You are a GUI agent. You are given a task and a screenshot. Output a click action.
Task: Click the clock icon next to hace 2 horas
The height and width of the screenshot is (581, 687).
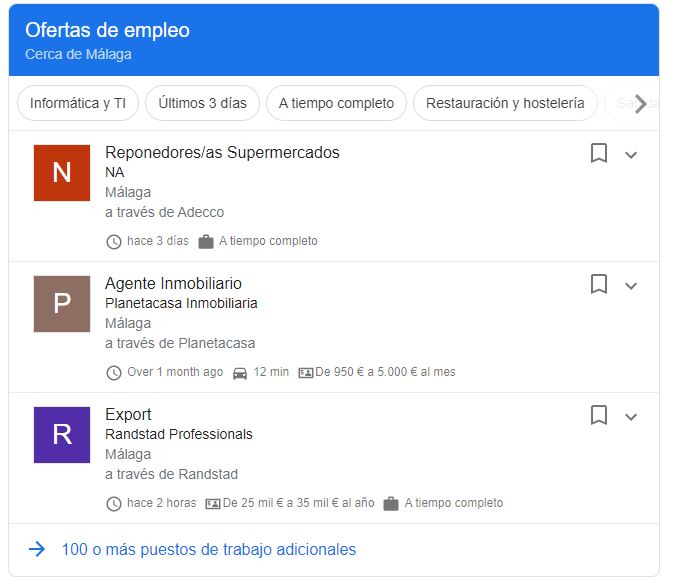114,503
